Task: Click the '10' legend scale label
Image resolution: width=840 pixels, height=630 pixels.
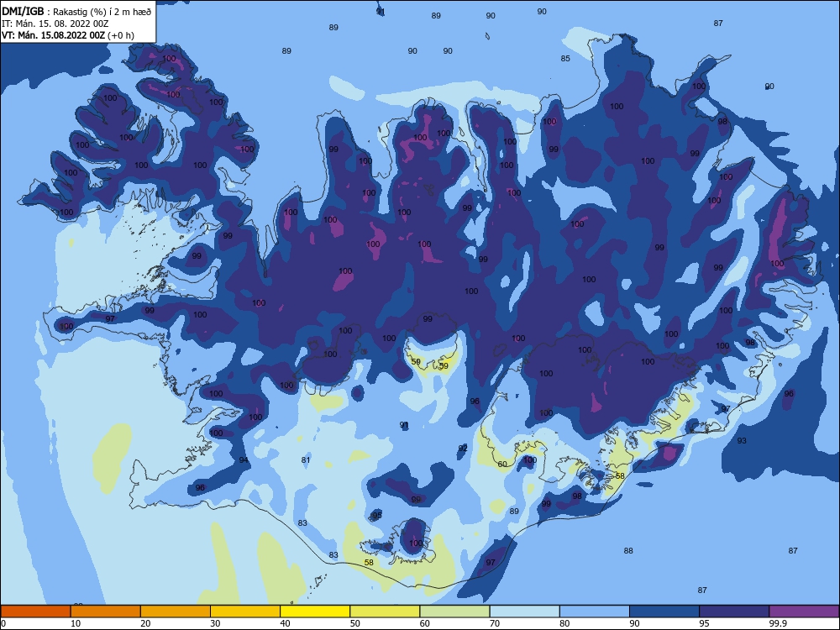Action: (x=76, y=623)
